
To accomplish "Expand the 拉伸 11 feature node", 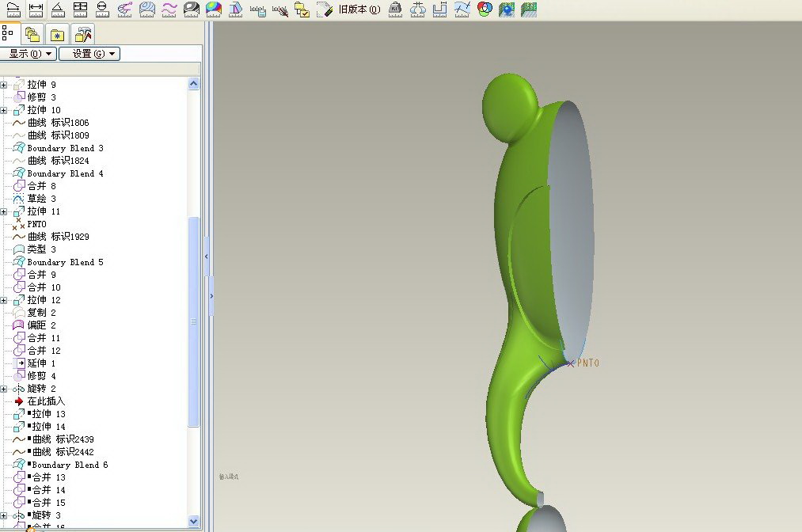I will [4, 211].
